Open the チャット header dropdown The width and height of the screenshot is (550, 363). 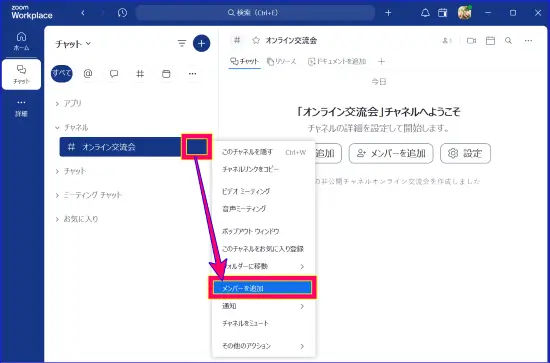(x=73, y=44)
